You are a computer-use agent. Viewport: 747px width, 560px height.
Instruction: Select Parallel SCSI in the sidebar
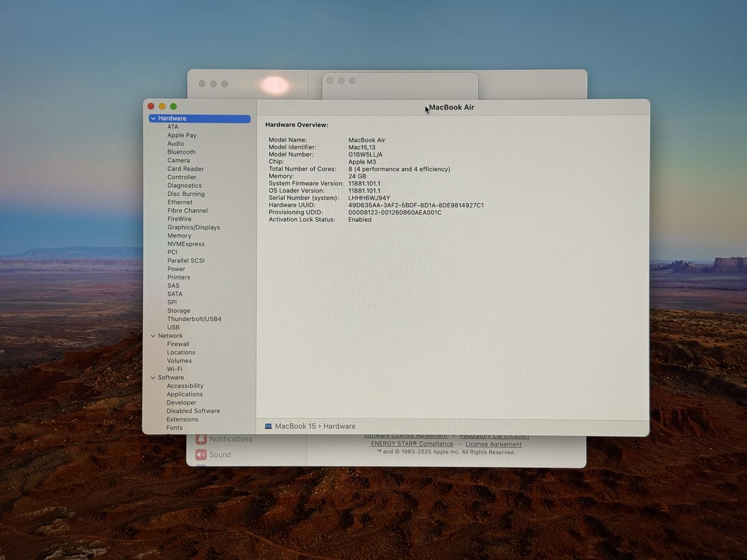(186, 260)
